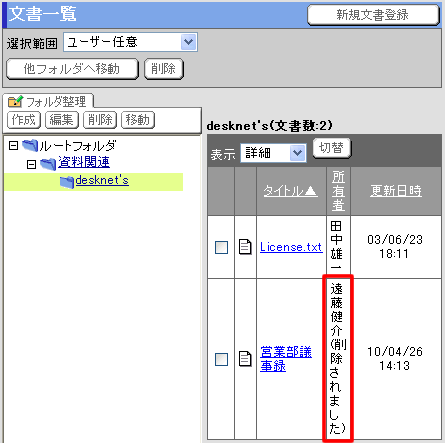The image size is (445, 443).
Task: Click the 新規文書登録 button
Action: pyautogui.click(x=373, y=15)
